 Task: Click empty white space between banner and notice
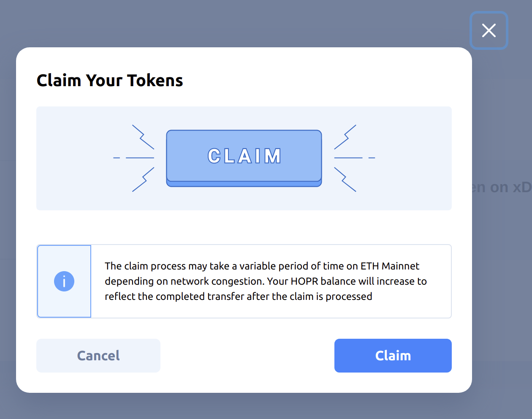click(x=244, y=227)
